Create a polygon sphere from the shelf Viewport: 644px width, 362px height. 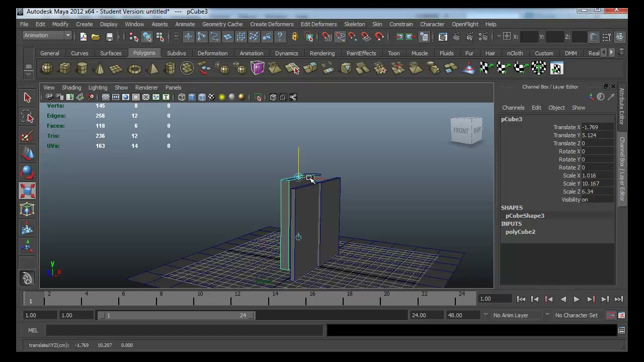[47, 68]
